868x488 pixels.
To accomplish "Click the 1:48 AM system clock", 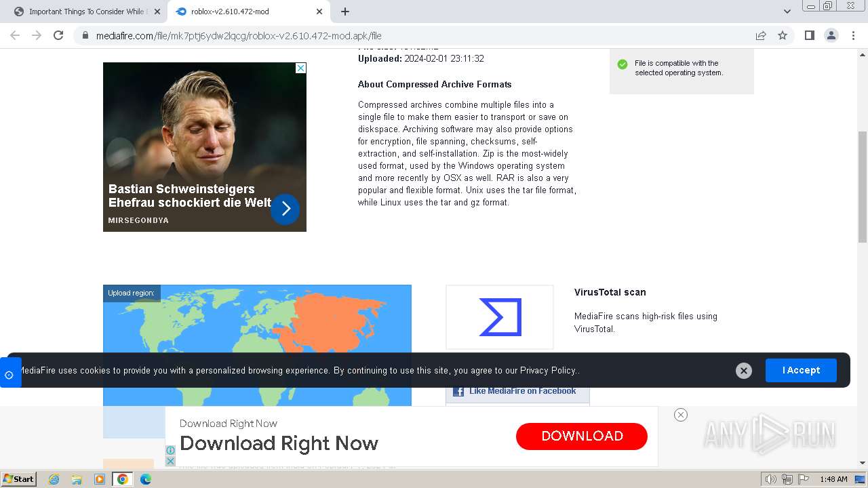I will 833,479.
